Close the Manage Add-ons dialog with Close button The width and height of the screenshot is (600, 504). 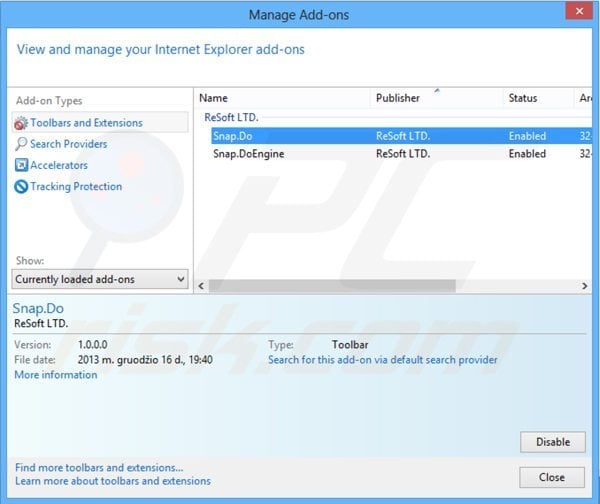coord(552,477)
